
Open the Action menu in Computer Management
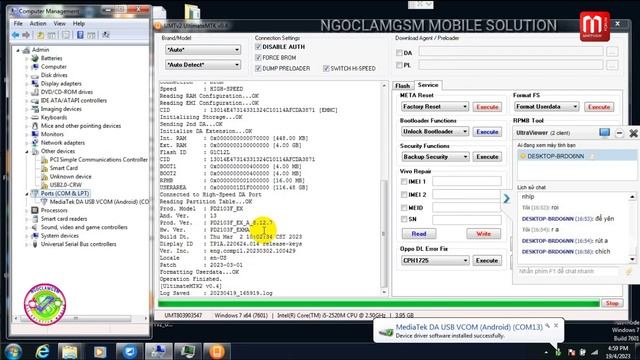point(38,24)
